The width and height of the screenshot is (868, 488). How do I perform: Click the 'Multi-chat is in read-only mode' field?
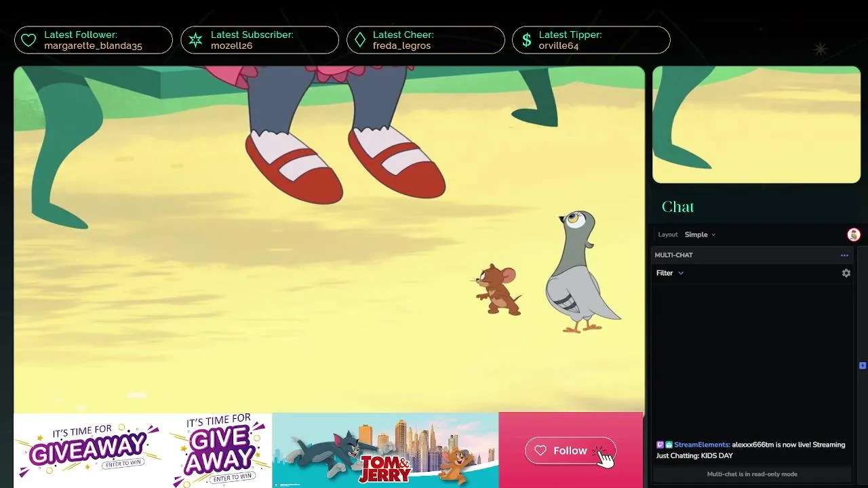tap(751, 474)
